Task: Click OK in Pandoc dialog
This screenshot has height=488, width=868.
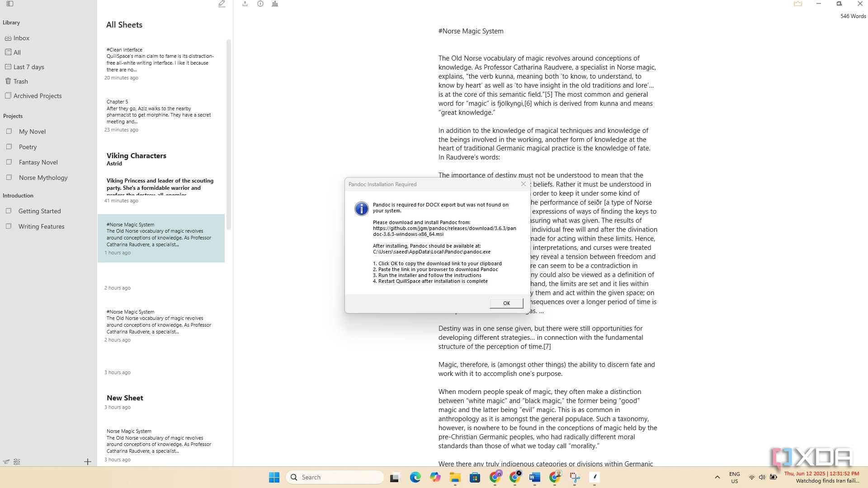Action: [506, 303]
